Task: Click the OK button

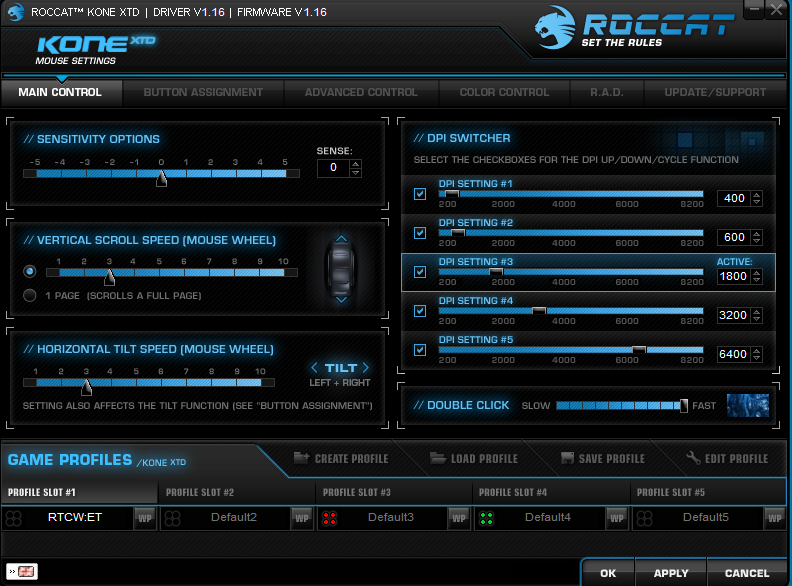Action: tap(608, 573)
